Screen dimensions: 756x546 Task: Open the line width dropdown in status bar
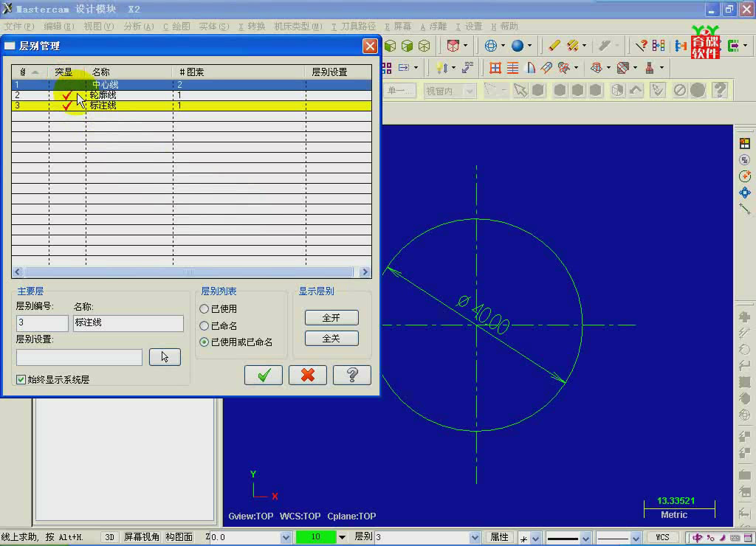[636, 538]
